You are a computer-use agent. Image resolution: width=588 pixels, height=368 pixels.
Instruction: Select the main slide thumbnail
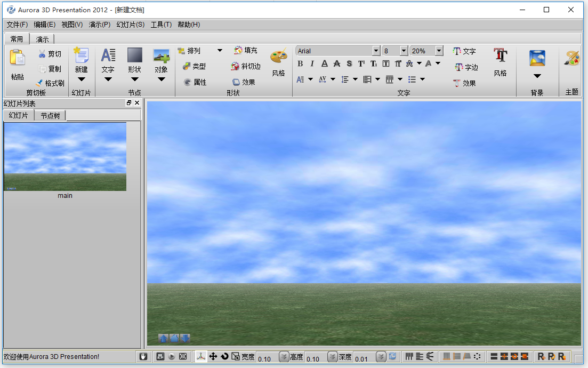click(x=65, y=156)
